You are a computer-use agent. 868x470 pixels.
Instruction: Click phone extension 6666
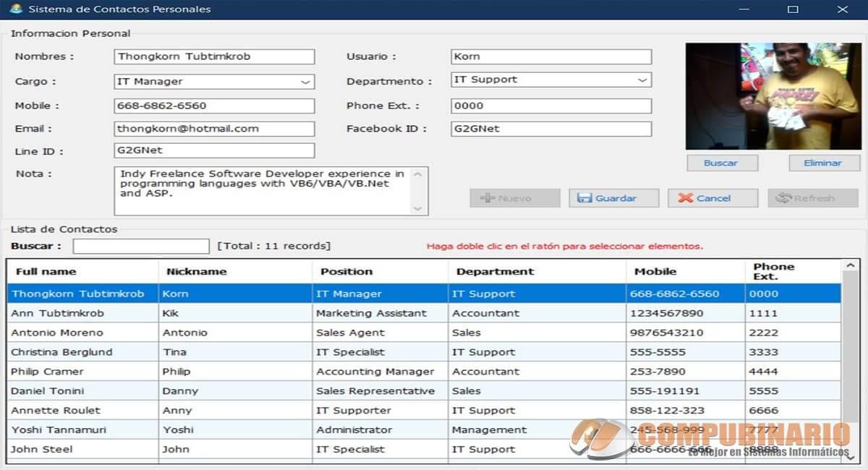(x=793, y=411)
